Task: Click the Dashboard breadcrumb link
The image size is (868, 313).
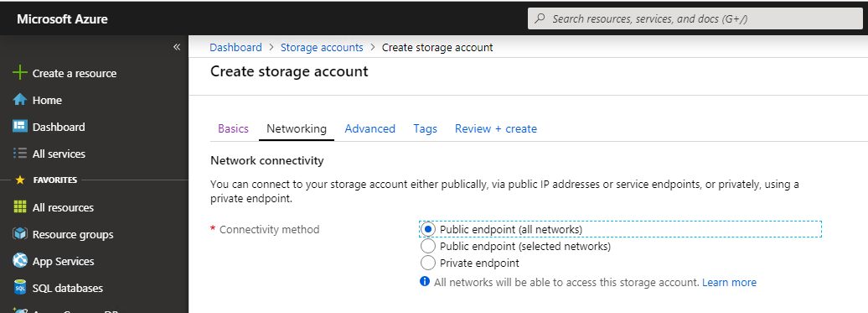Action: (x=235, y=47)
